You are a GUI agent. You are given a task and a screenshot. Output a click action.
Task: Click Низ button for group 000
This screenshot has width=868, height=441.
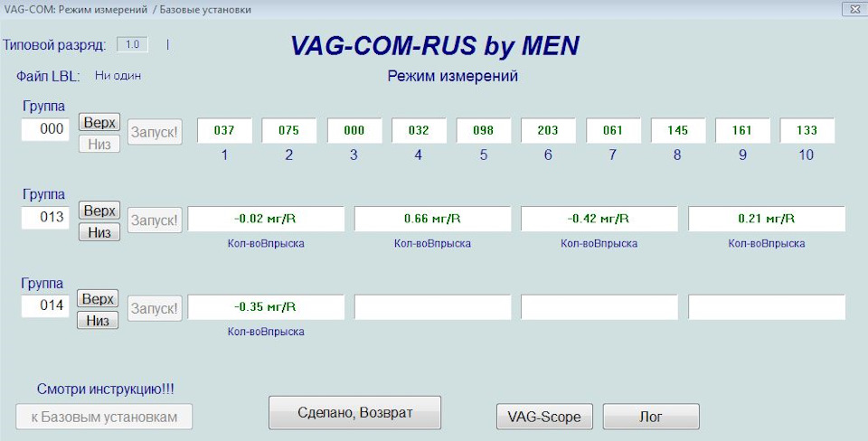(99, 144)
